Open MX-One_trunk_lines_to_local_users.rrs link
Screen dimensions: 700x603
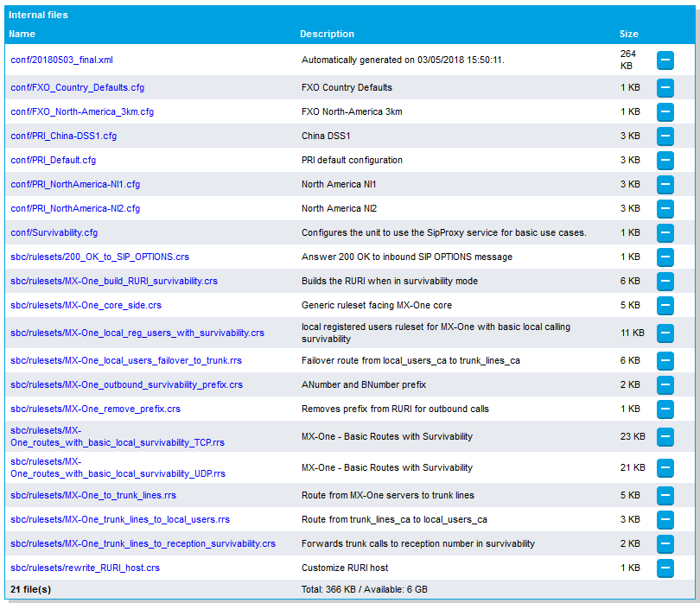(119, 519)
